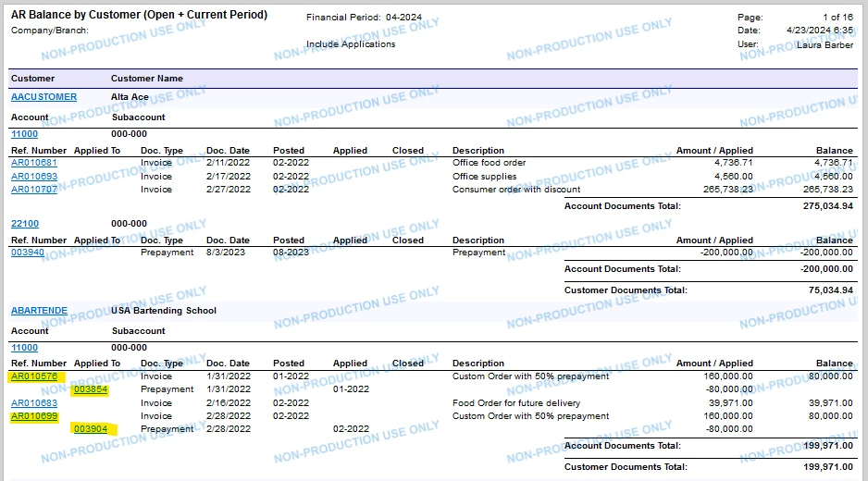Select Food Order for future delivery description

516,403
